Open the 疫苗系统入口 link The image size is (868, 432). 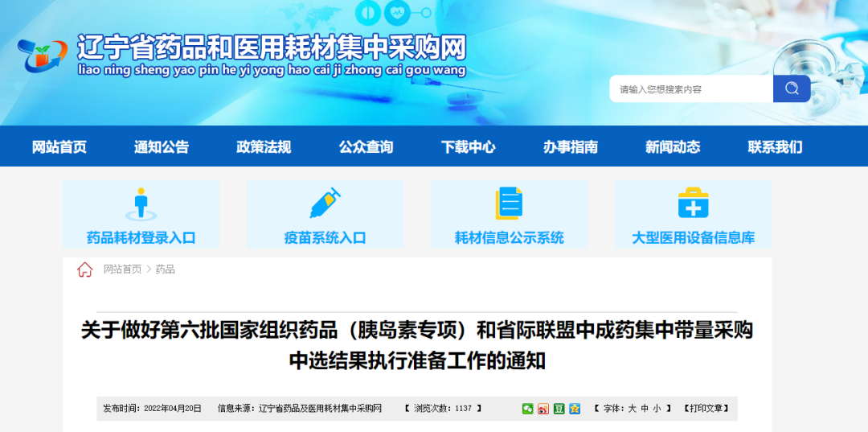click(325, 238)
